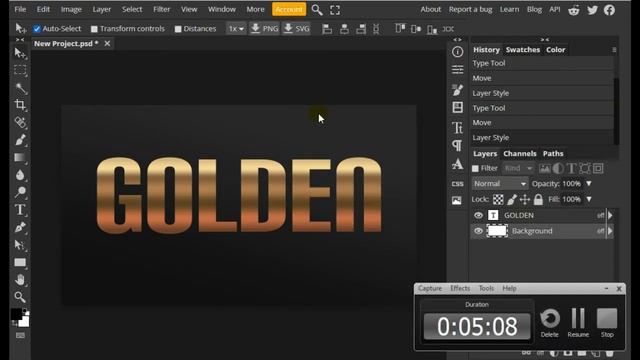
Task: Expand Background layer effects arrow
Action: pos(610,231)
